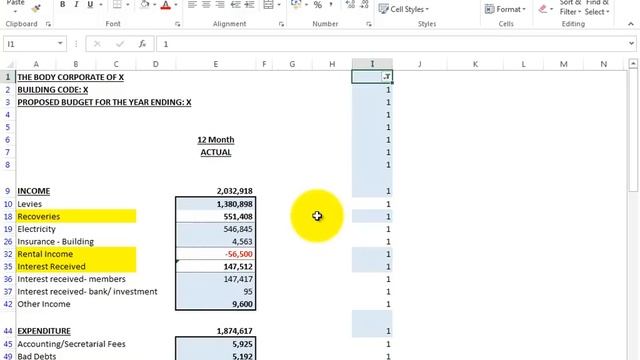Select cell with value -56,500
This screenshot has height=360, width=640.
216,254
